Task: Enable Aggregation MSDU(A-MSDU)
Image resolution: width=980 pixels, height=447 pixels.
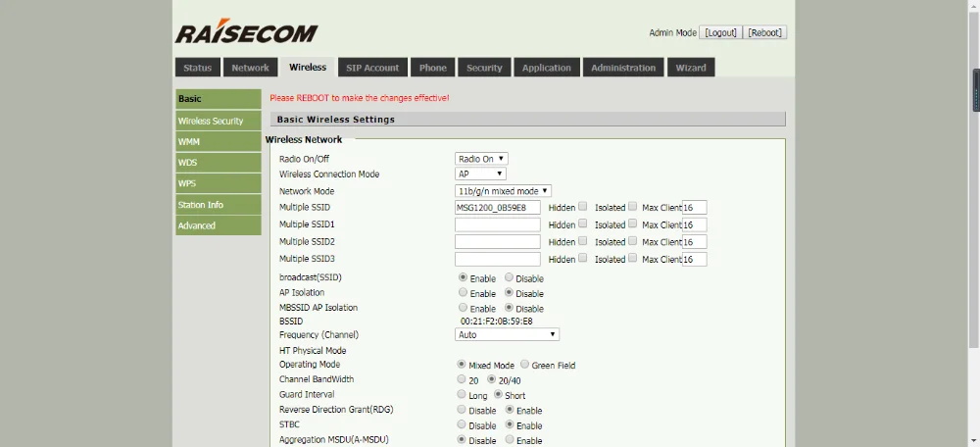Action: click(x=510, y=439)
